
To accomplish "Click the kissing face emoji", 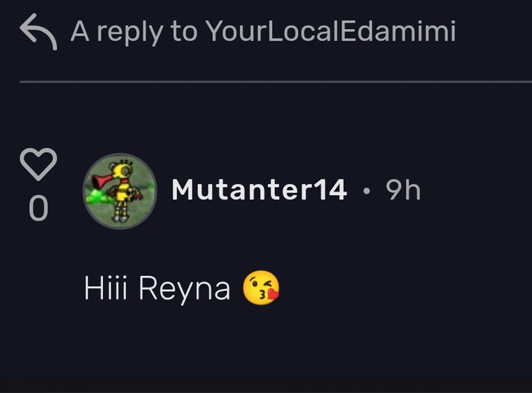I will [x=261, y=289].
